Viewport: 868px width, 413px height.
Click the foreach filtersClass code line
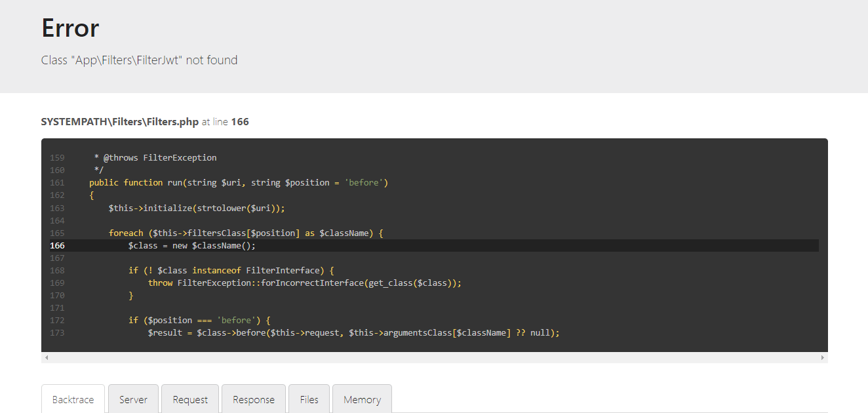[246, 233]
